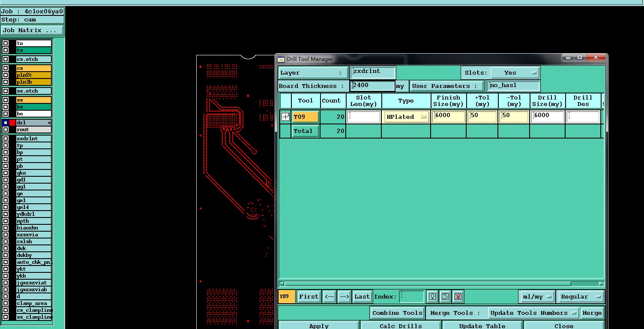Toggle visibility checkbox for cs.etch layer
Viewport: 644px width, 329px height.
[x=6, y=59]
